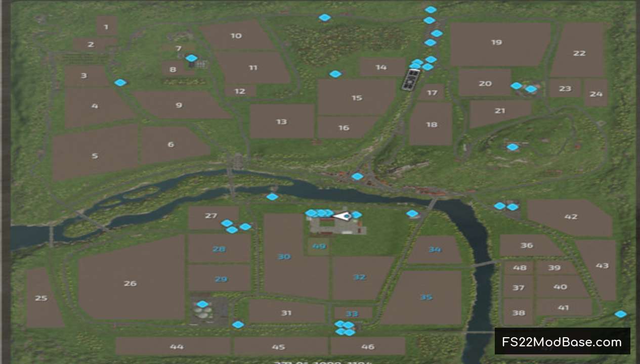
Task: Select upper-left of three markers by field 27
Action: point(227,223)
